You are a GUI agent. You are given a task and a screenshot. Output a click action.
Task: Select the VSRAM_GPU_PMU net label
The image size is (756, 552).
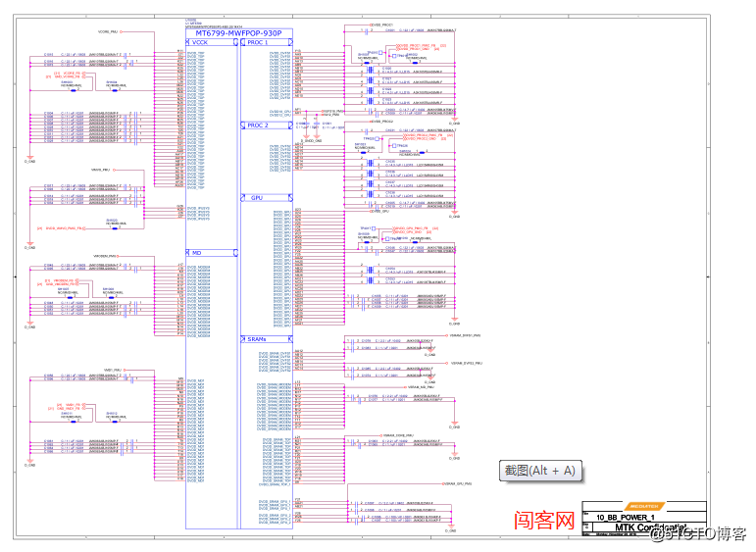point(459,483)
